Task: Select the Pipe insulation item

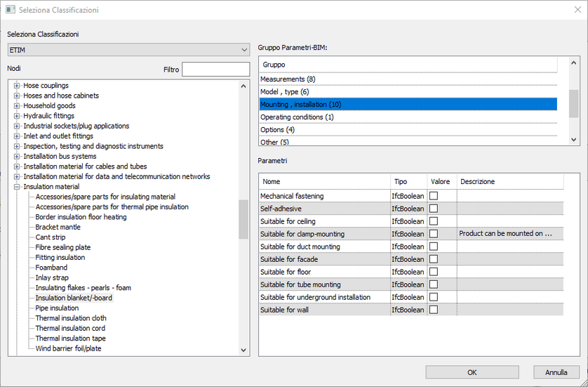Action: (57, 308)
